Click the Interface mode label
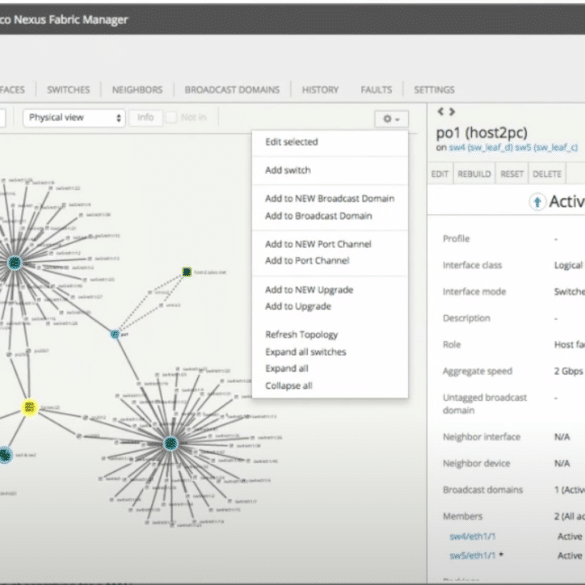 tap(474, 291)
